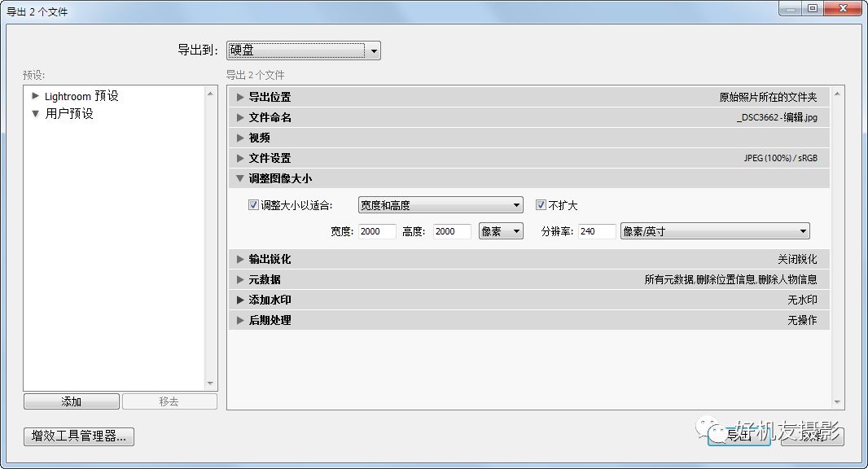Click inside the 宽度 value field

pyautogui.click(x=376, y=231)
